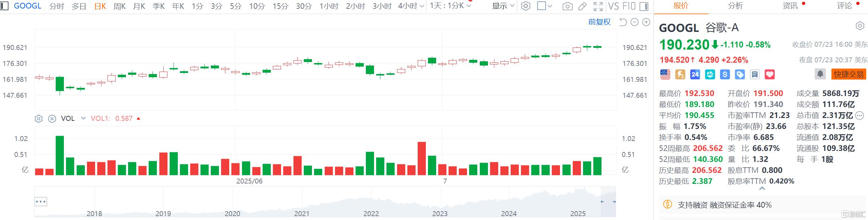Remove the VOL indicator with X icon
This screenshot has height=220, width=868.
[52, 119]
